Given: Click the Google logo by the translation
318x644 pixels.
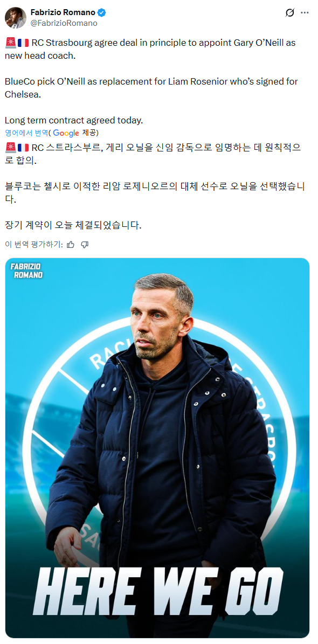Looking at the screenshot, I should 66,133.
